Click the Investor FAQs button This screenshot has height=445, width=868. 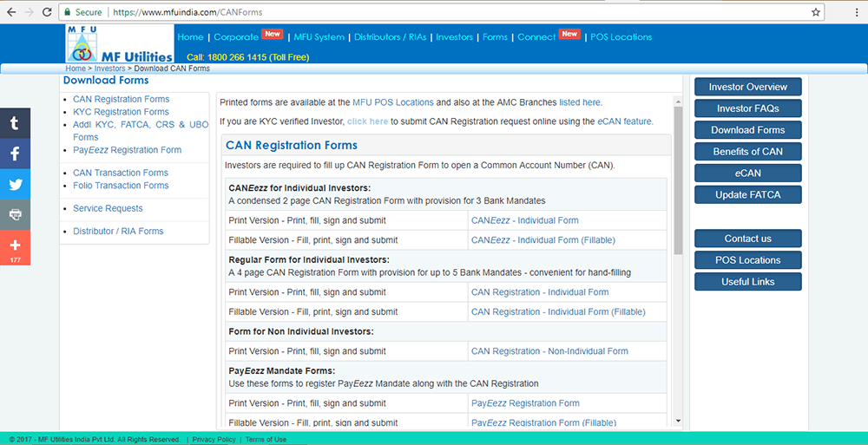click(x=747, y=108)
